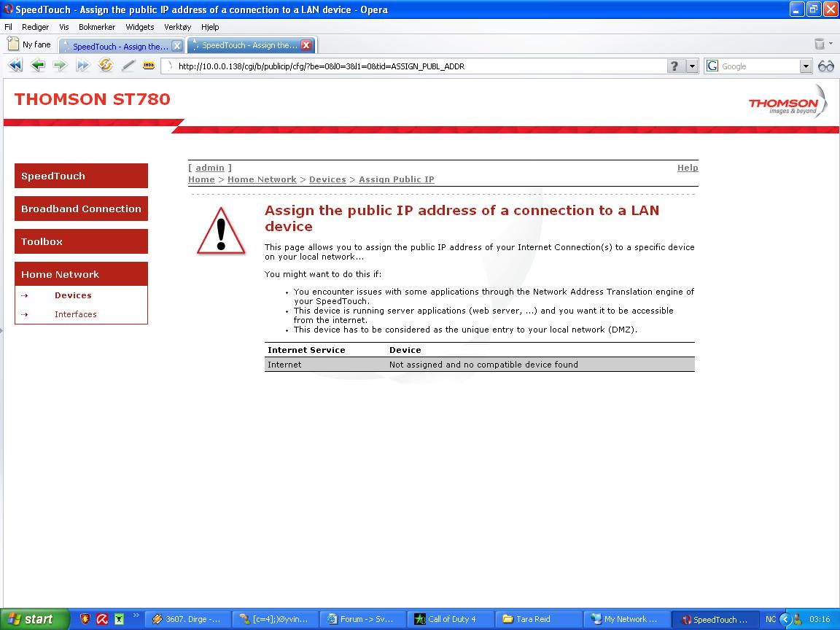Go to Devices breadcrumb link
The width and height of the screenshot is (840, 630).
point(327,179)
